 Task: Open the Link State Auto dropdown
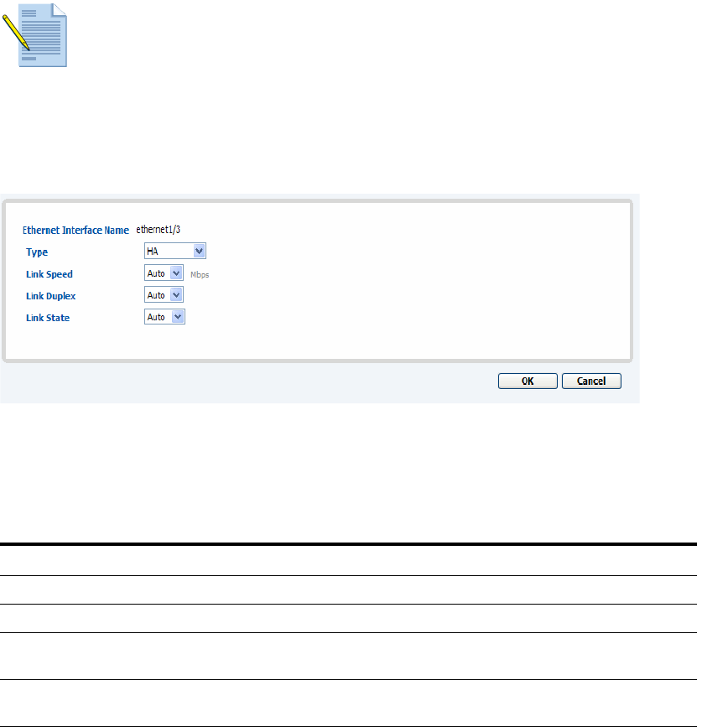coord(165,317)
